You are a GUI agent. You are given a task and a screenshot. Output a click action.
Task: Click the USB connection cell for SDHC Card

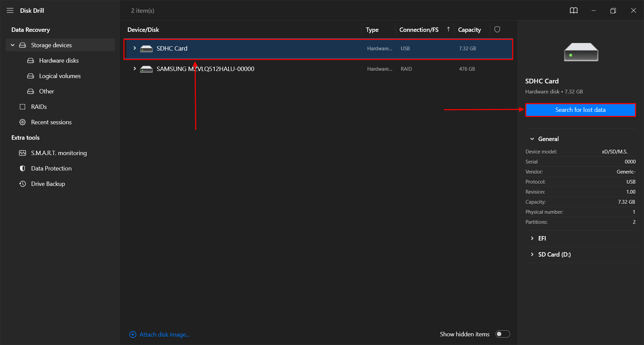405,48
